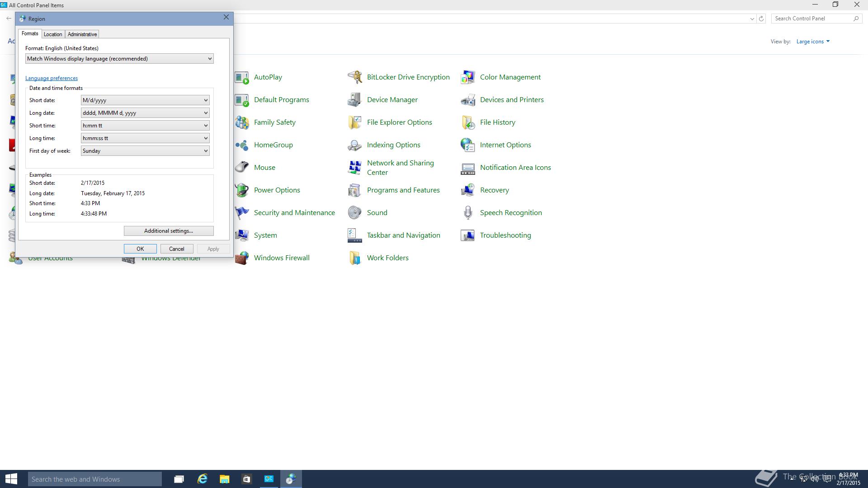The width and height of the screenshot is (868, 488).
Task: Open the Indexing Options icon
Action: 355,145
